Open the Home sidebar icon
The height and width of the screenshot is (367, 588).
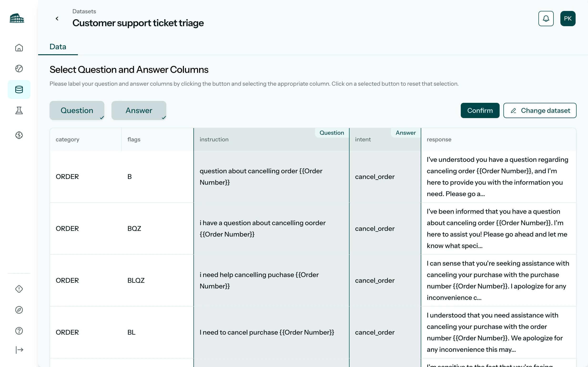[x=19, y=48]
